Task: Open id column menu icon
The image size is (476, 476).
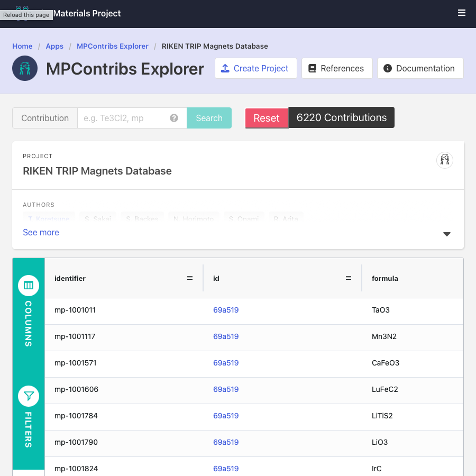Action: tap(349, 278)
